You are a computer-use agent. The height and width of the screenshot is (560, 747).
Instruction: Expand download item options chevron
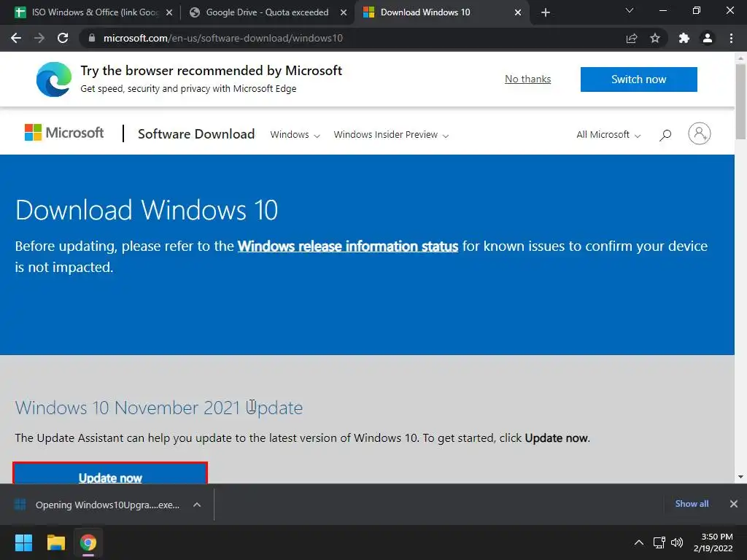pos(197,505)
